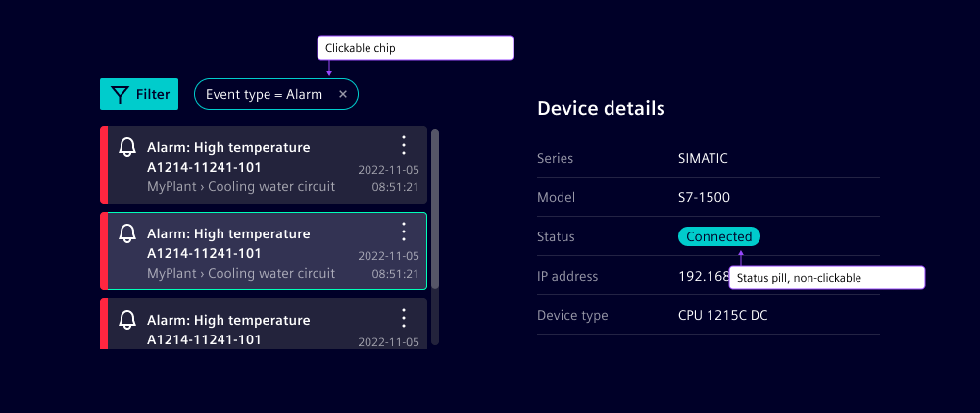Select the CPU 1215C DC device type value
This screenshot has width=980, height=413.
pos(722,315)
